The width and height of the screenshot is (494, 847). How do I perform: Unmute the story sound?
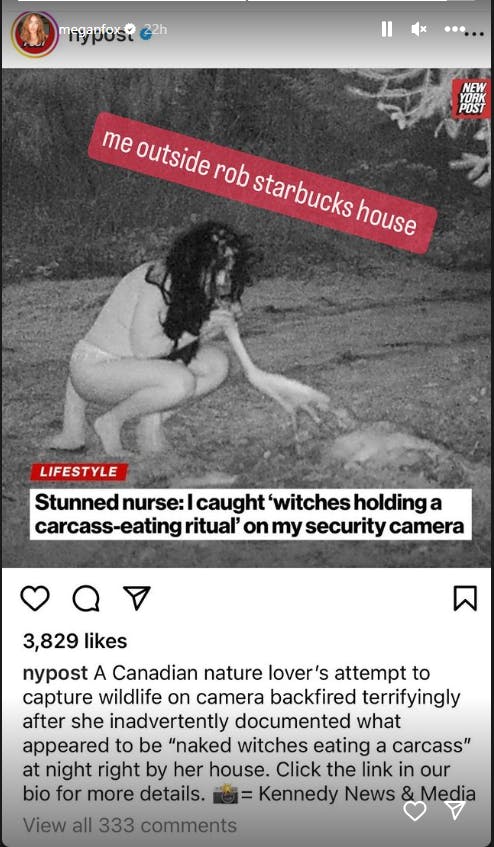[x=419, y=29]
